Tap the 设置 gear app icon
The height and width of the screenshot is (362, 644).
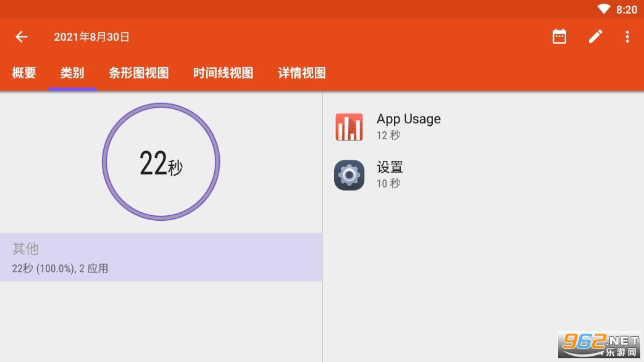coord(349,175)
